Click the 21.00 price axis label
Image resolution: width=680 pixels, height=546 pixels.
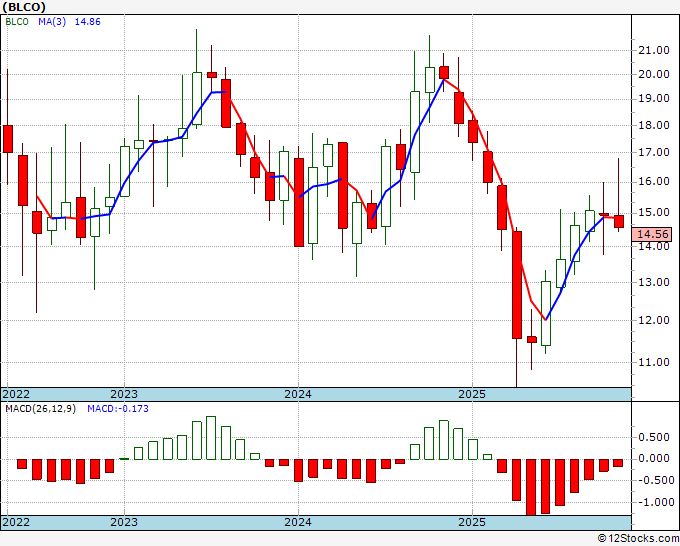(x=654, y=50)
